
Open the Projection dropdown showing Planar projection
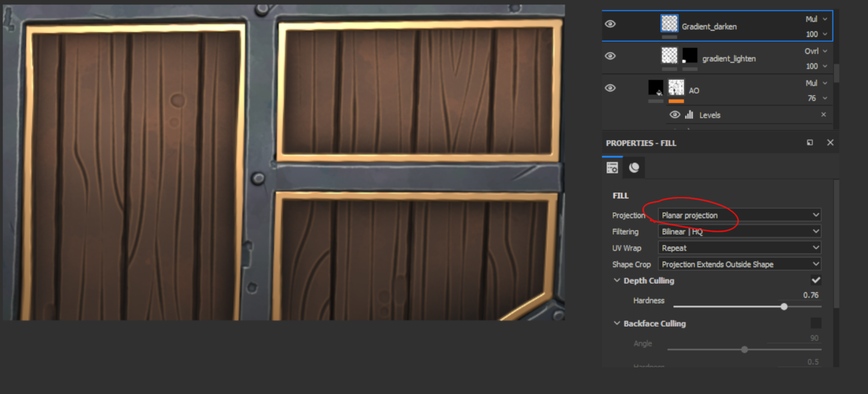pos(739,215)
